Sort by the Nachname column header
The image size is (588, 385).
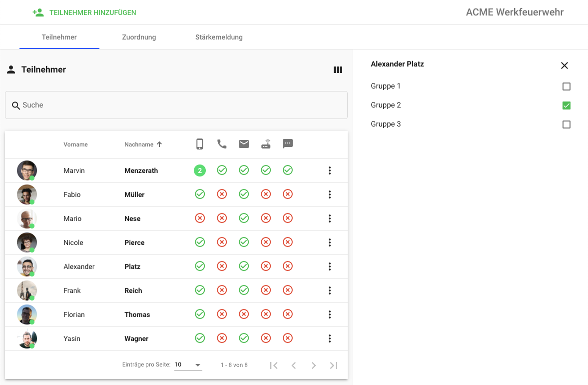click(139, 144)
